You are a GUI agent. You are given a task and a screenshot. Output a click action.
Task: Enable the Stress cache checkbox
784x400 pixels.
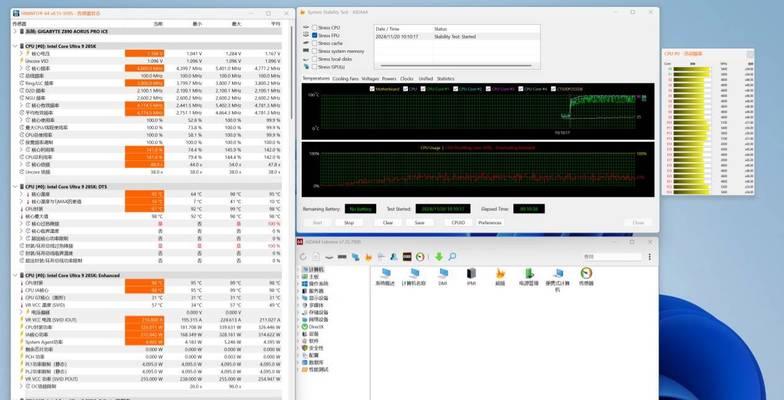coord(314,44)
